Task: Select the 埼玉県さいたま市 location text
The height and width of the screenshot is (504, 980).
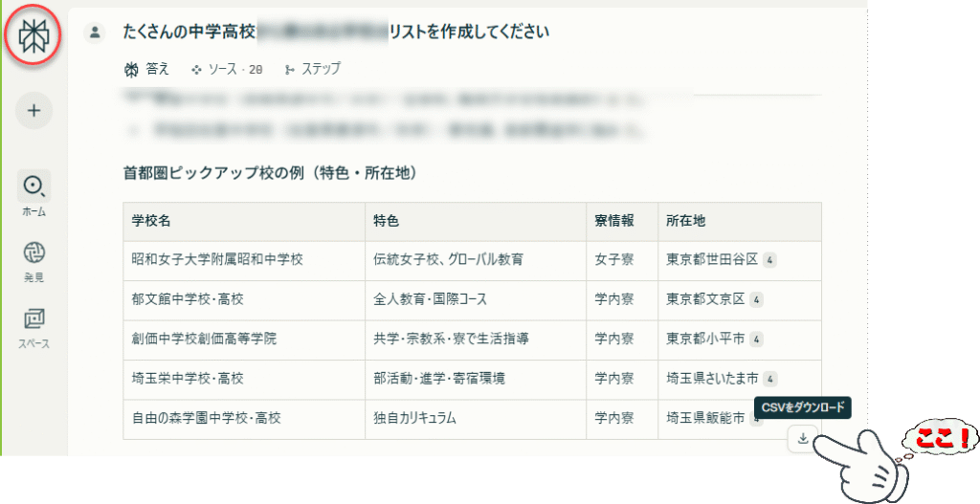Action: [712, 379]
